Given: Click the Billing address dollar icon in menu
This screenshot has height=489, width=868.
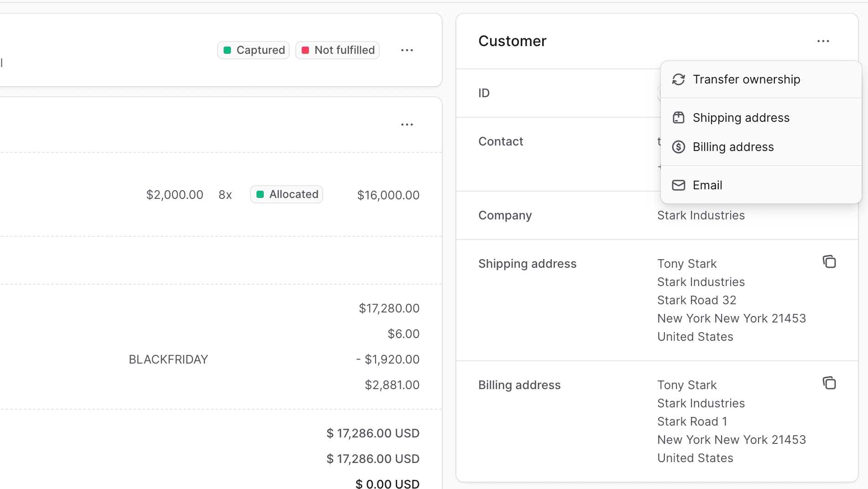Looking at the screenshot, I should point(679,147).
